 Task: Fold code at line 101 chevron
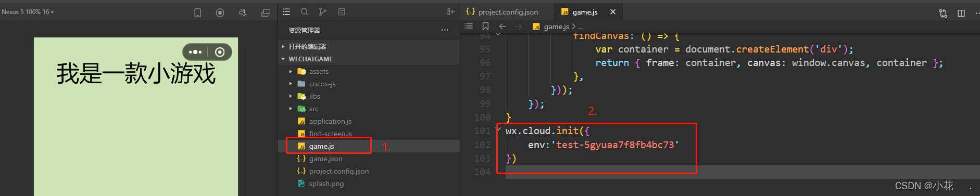pos(499,128)
